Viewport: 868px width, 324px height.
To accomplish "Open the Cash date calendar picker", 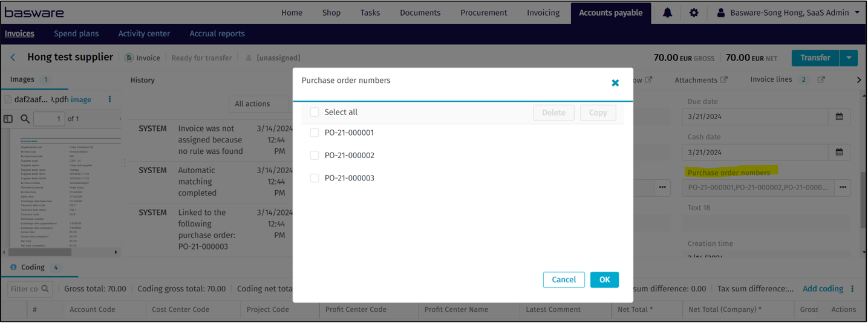I will click(x=839, y=152).
